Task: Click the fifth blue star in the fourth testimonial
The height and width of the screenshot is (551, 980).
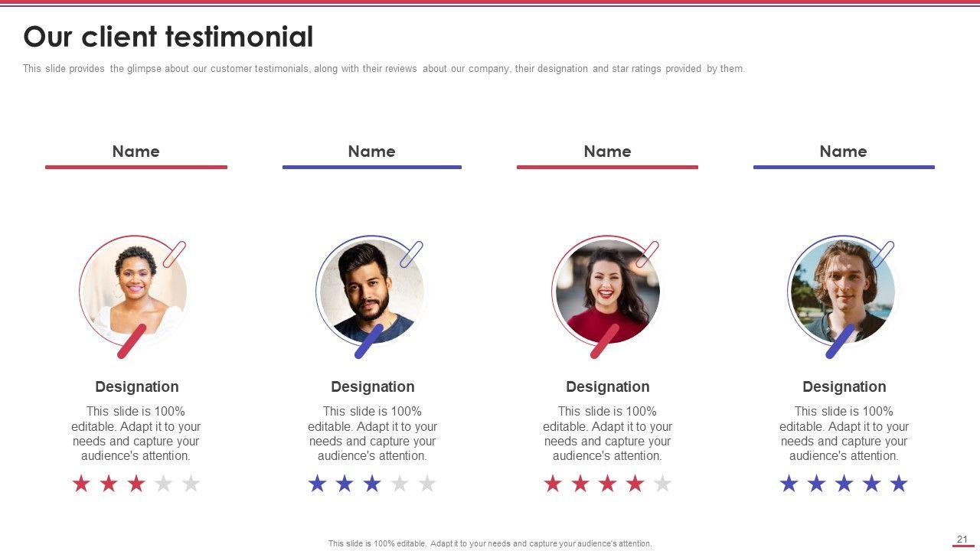Action: (899, 484)
